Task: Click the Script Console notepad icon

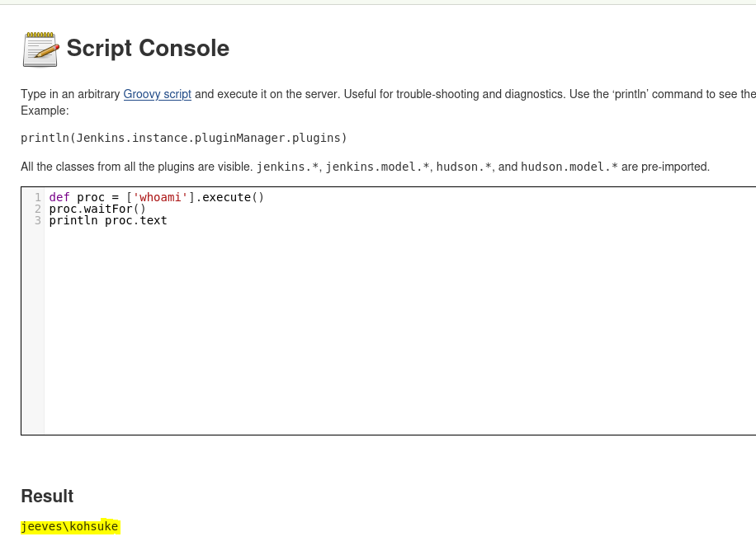Action: tap(41, 49)
